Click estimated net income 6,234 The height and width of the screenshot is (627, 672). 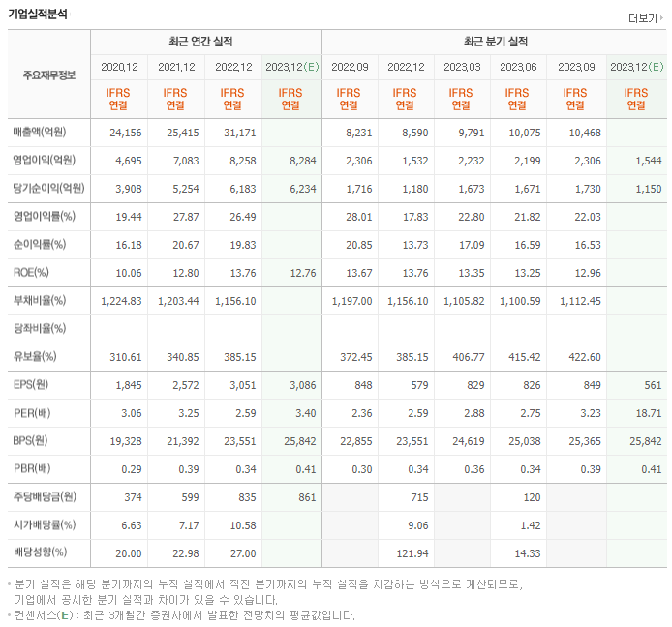[302, 189]
